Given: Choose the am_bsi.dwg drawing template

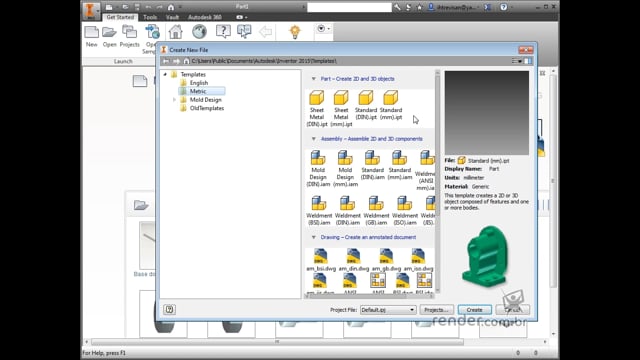Looking at the screenshot, I should (321, 260).
